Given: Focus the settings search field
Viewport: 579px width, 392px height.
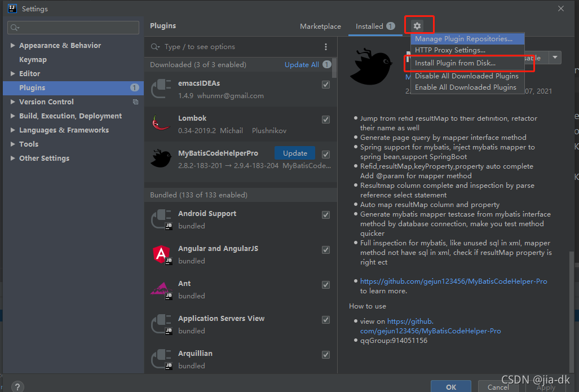Looking at the screenshot, I should (73, 28).
